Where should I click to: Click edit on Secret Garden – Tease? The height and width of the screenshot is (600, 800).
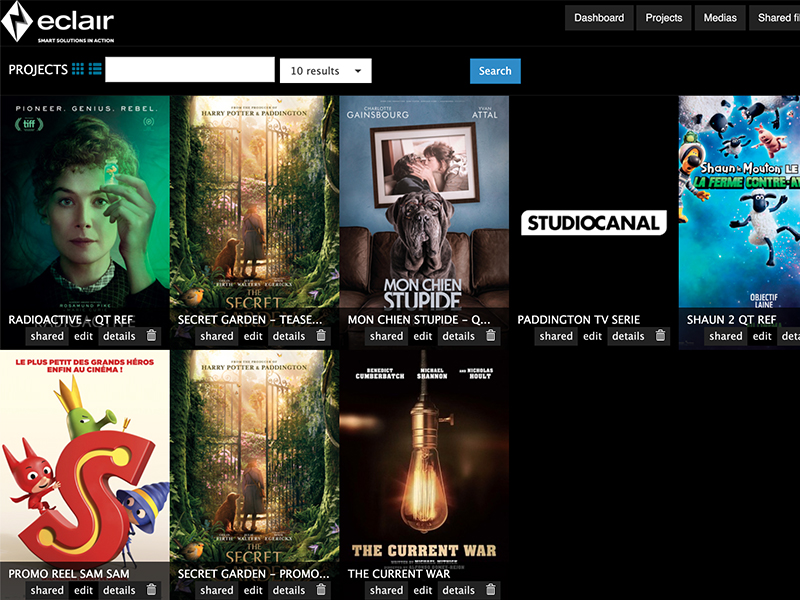click(253, 336)
